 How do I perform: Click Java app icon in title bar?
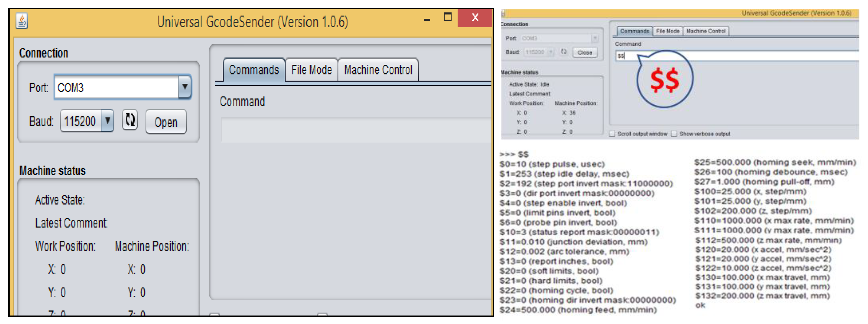22,21
